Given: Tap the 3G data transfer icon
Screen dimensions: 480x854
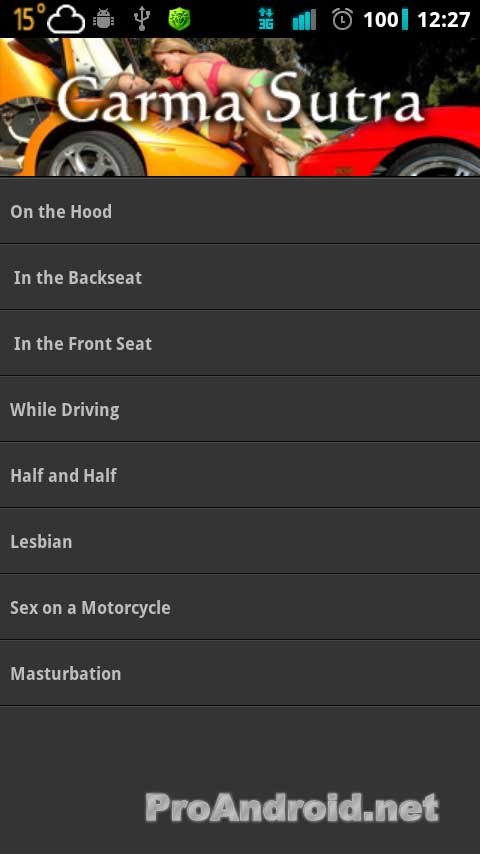Looking at the screenshot, I should click(266, 20).
